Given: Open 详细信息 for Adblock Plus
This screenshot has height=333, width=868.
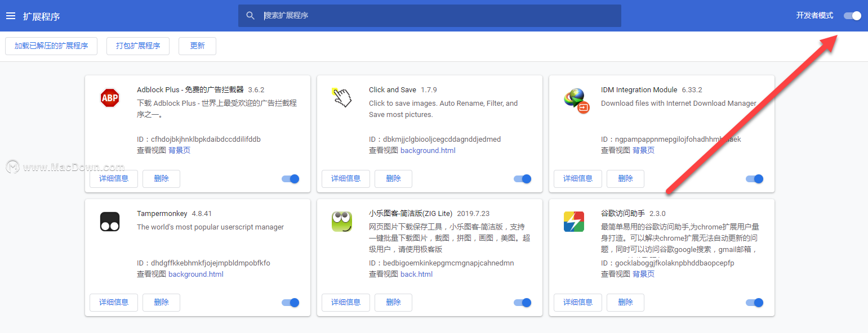Looking at the screenshot, I should (x=114, y=179).
